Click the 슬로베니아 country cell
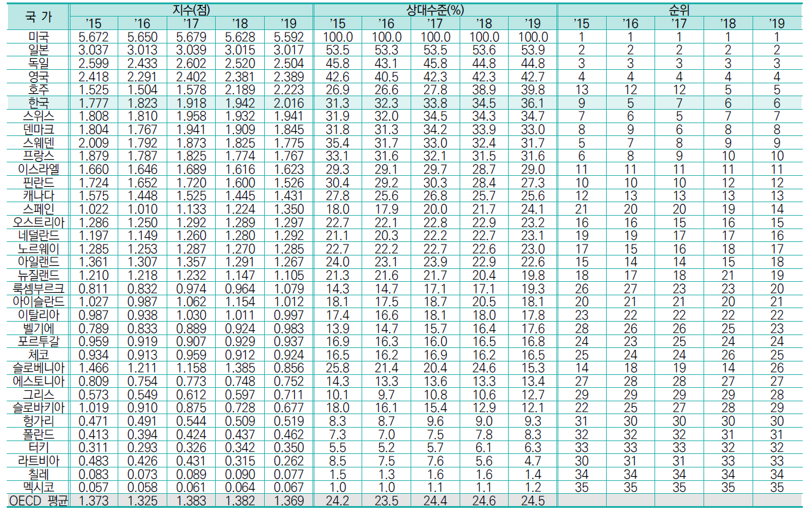The height and width of the screenshot is (514, 812). pyautogui.click(x=38, y=368)
